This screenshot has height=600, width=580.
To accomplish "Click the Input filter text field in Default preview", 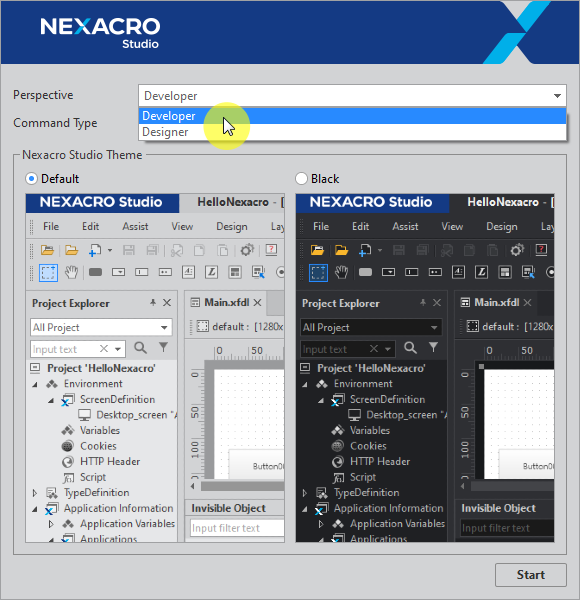I will click(237, 528).
